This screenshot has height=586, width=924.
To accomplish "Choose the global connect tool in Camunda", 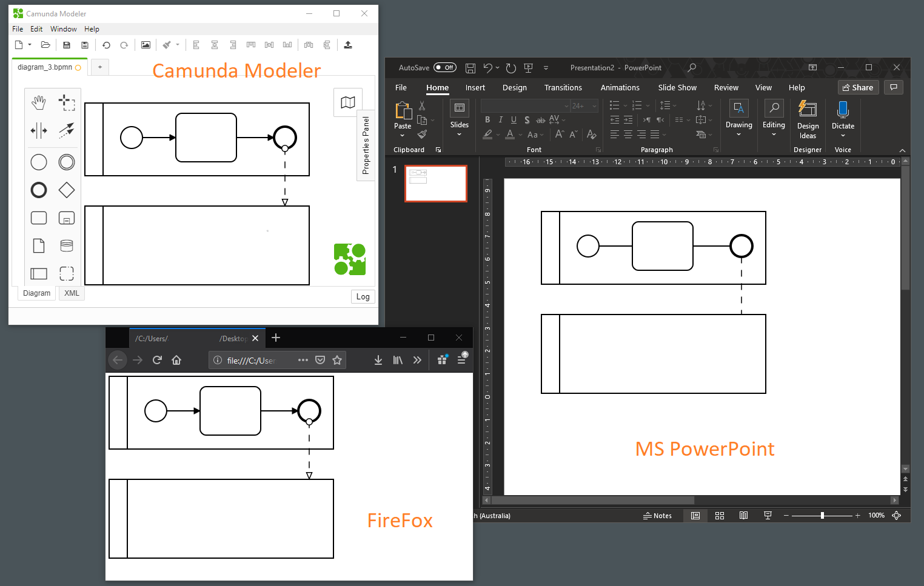I will coord(67,130).
